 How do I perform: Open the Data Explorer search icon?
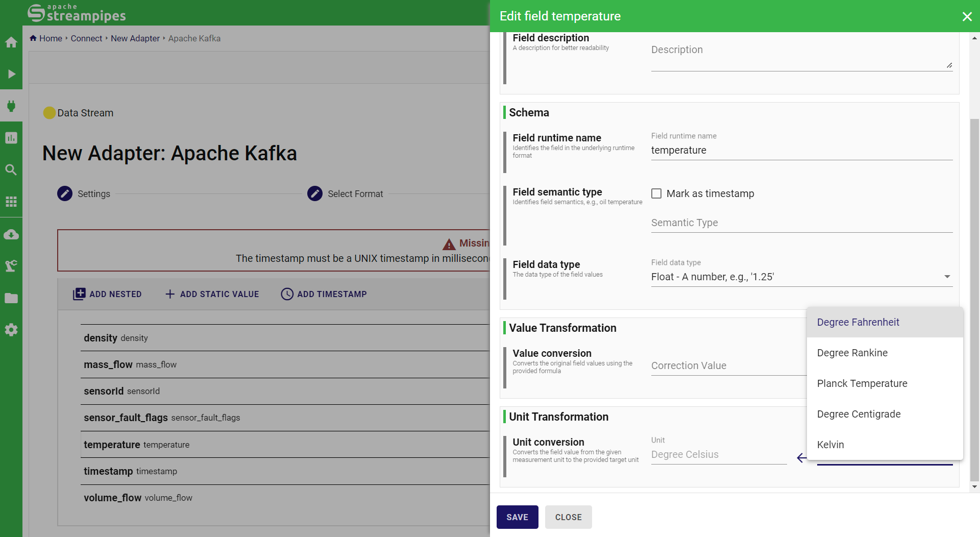(x=11, y=170)
